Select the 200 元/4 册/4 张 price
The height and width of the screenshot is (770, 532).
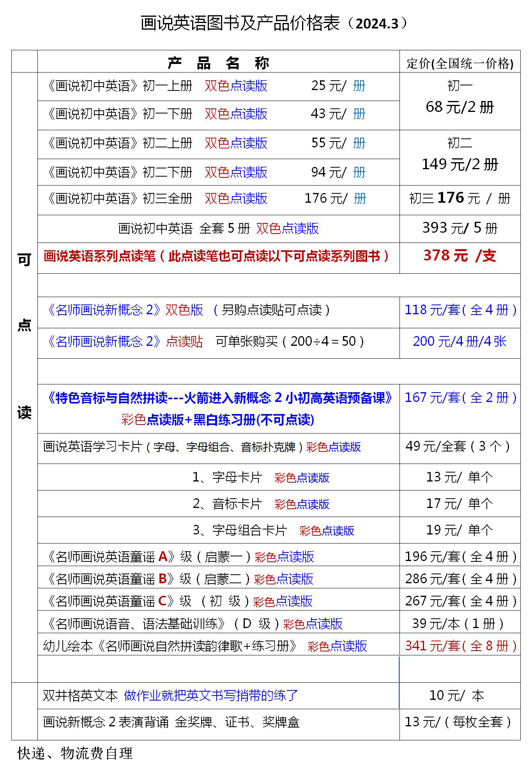click(460, 341)
